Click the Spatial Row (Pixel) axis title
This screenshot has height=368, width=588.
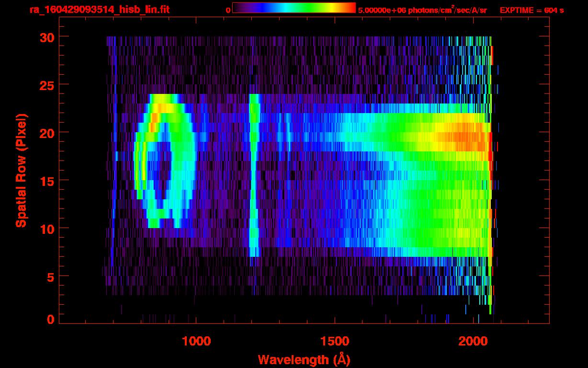[21, 170]
